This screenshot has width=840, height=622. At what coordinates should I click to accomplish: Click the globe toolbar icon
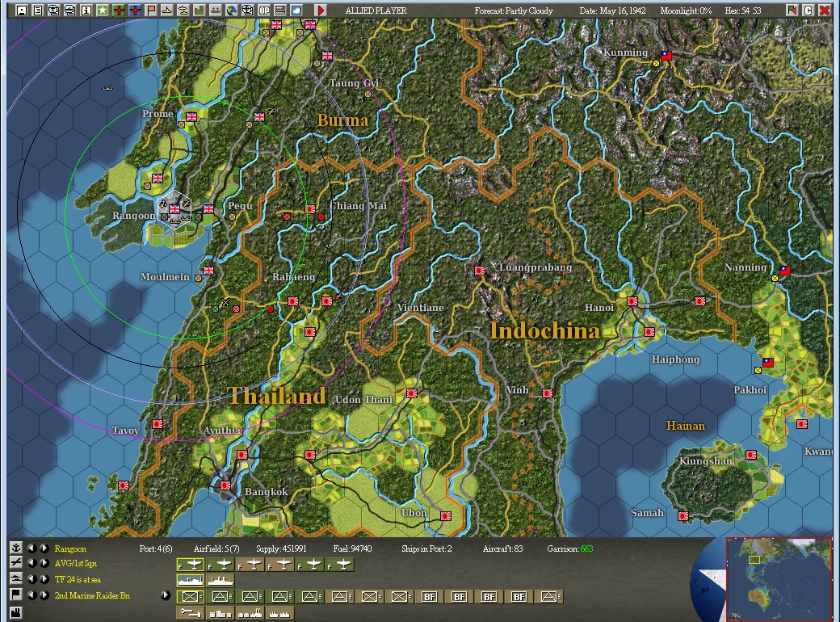coord(232,10)
